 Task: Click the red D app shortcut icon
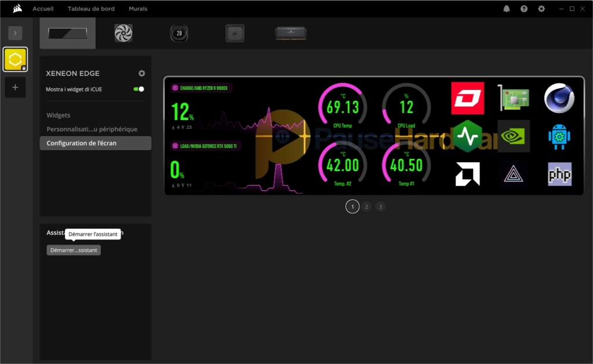[x=467, y=98]
